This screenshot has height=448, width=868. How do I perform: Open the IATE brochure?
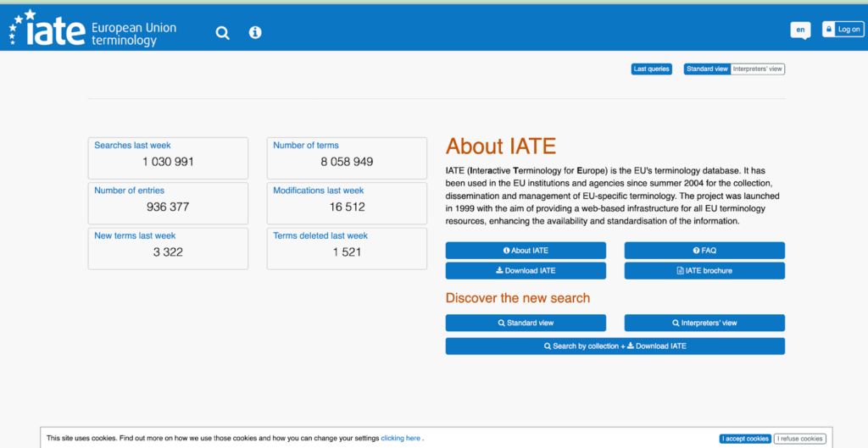(x=704, y=271)
